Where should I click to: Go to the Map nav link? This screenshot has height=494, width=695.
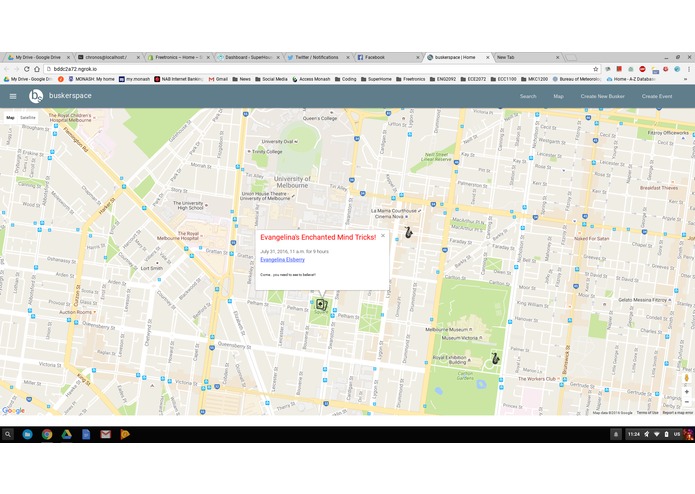coord(558,96)
